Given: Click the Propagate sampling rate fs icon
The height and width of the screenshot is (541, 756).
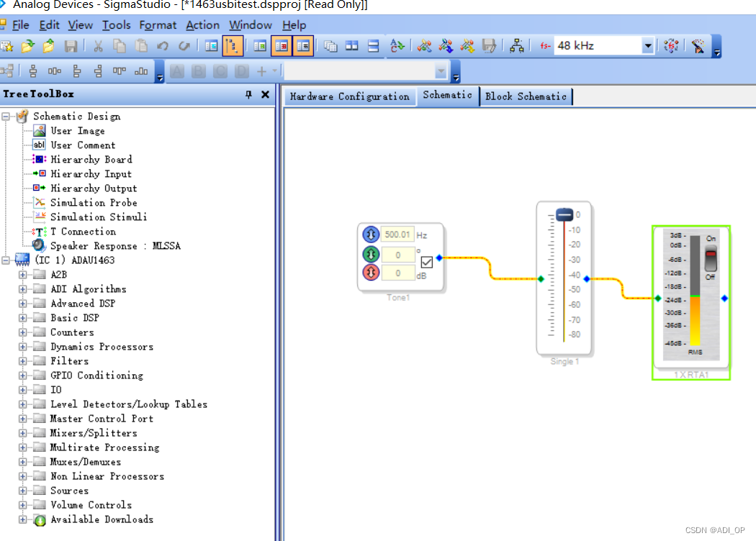Looking at the screenshot, I should click(x=671, y=46).
